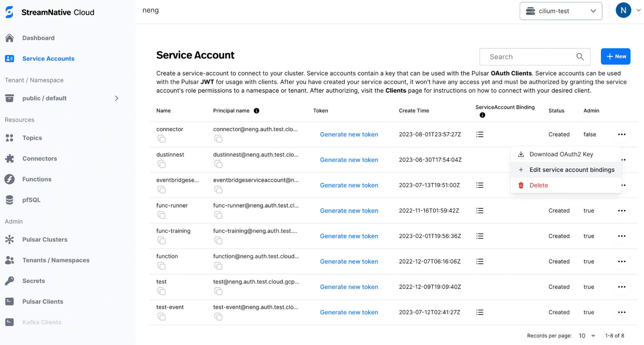The image size is (644, 345).
Task: Click the New service account button
Action: pos(615,56)
